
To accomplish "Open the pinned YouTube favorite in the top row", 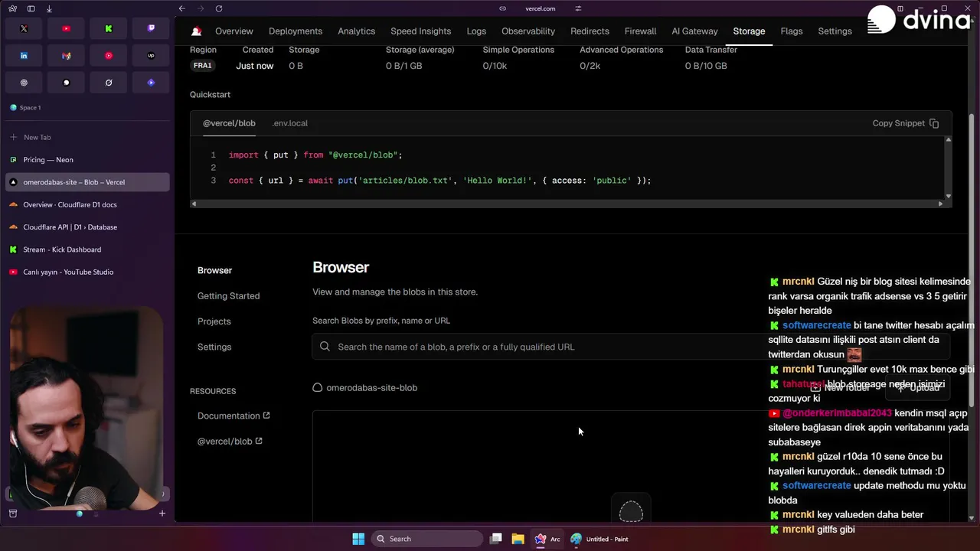I will (66, 28).
